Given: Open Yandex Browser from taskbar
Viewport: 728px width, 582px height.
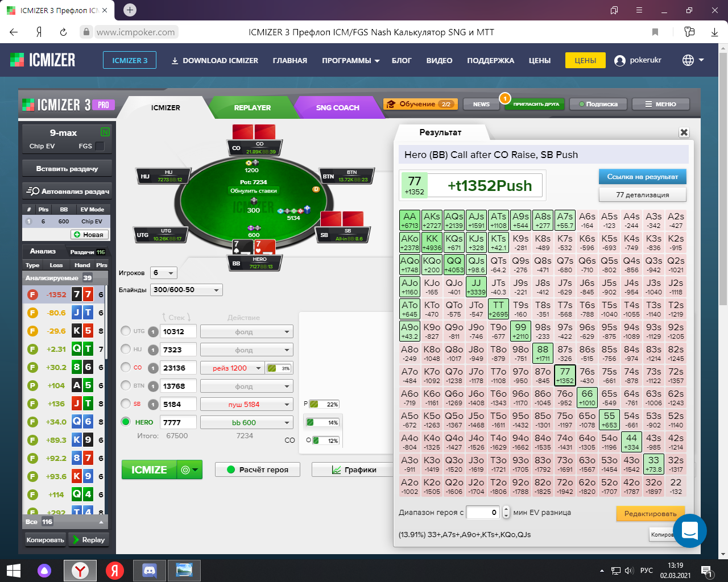Looking at the screenshot, I should [80, 570].
